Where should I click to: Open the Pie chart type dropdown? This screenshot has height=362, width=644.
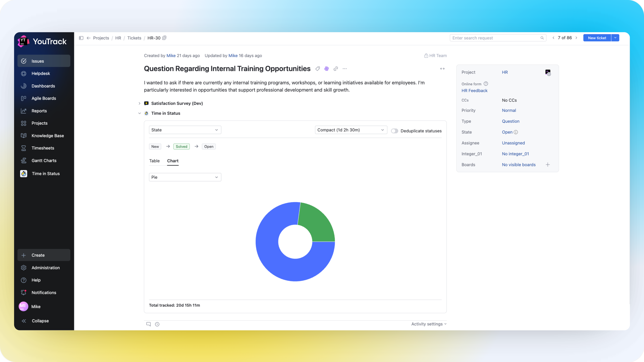pyautogui.click(x=185, y=177)
